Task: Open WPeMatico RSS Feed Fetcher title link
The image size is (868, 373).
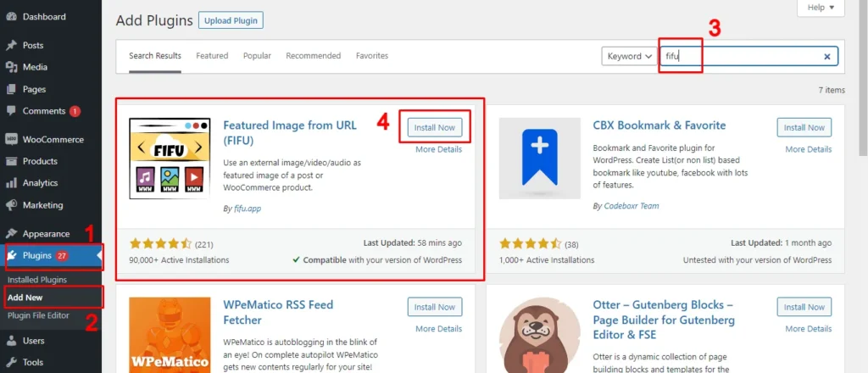Action: [278, 313]
